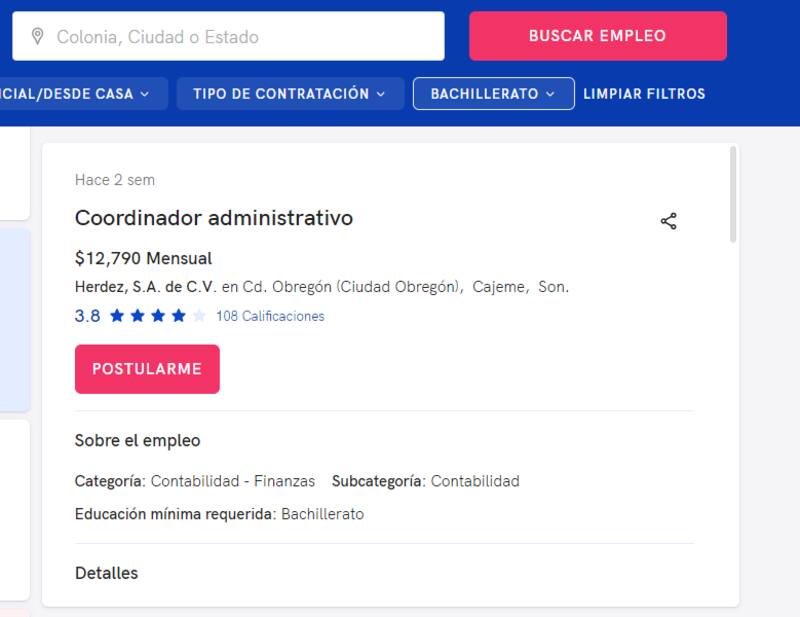Click the highlighted job card on left

tap(14, 320)
